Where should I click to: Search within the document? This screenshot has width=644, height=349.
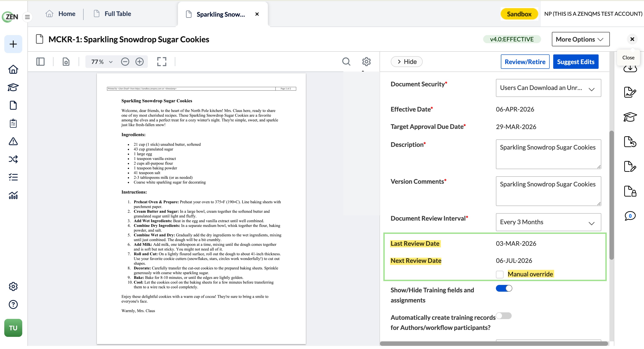[346, 62]
